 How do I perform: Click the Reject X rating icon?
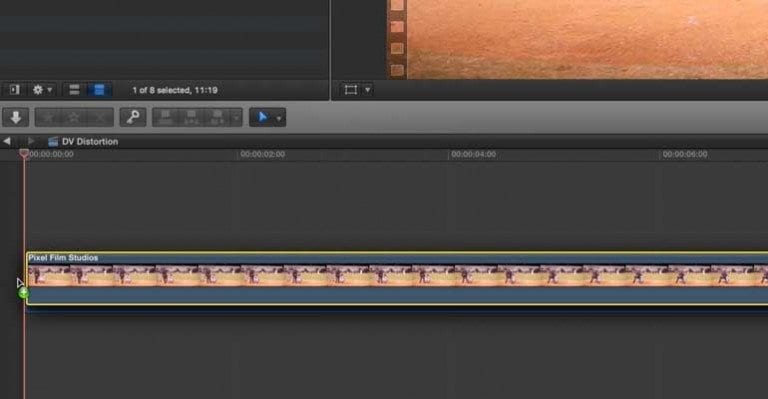pyautogui.click(x=100, y=117)
